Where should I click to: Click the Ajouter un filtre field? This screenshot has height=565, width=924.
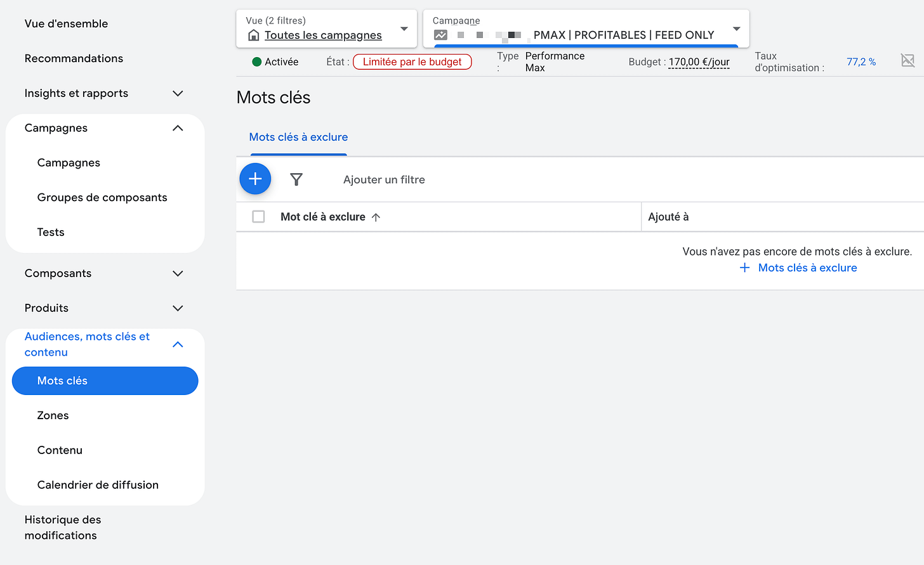pos(384,179)
